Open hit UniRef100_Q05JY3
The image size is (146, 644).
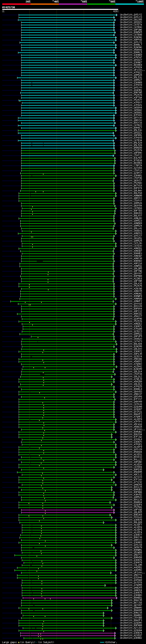pyautogui.click(x=131, y=17)
